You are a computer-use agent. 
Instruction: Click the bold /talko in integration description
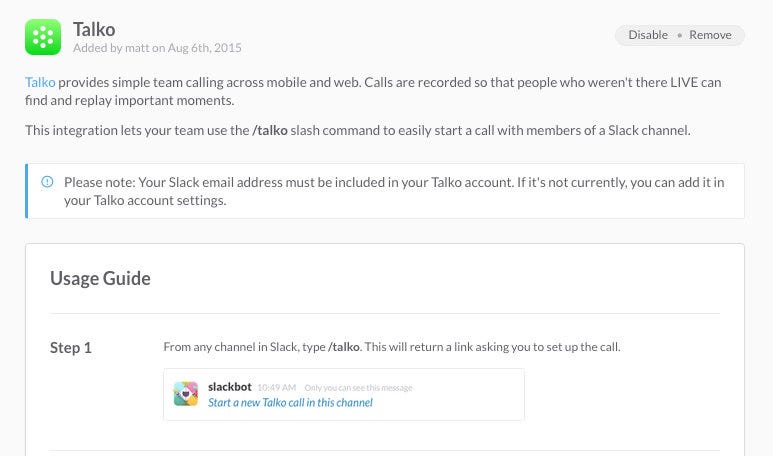(x=270, y=131)
